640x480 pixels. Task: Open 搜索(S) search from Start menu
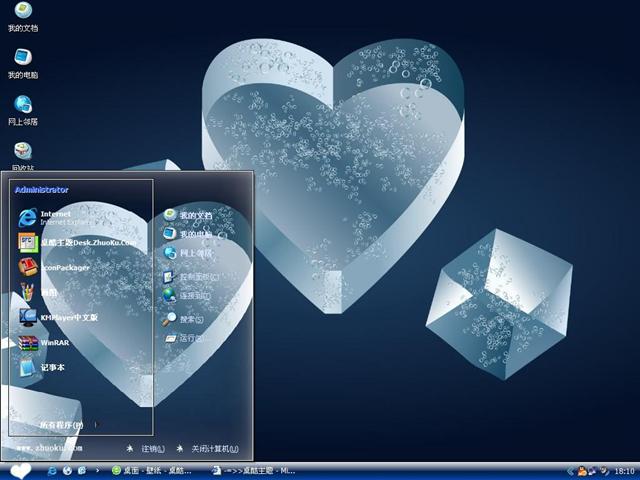pyautogui.click(x=183, y=319)
